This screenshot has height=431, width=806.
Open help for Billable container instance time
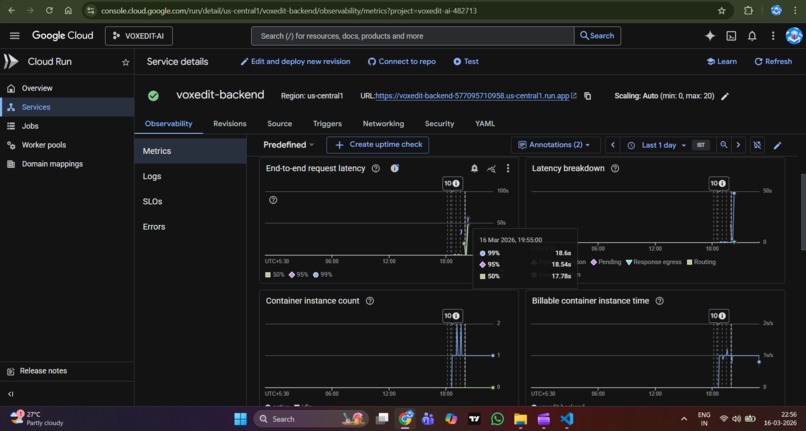[660, 301]
